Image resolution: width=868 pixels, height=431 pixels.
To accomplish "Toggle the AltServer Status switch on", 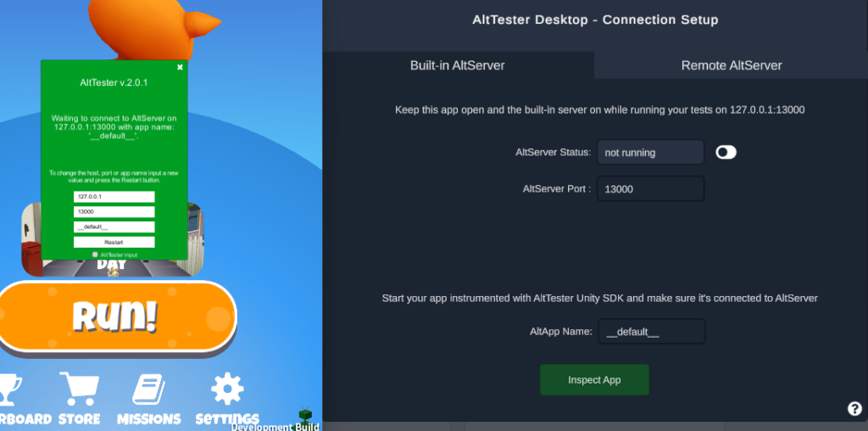I will [x=726, y=153].
